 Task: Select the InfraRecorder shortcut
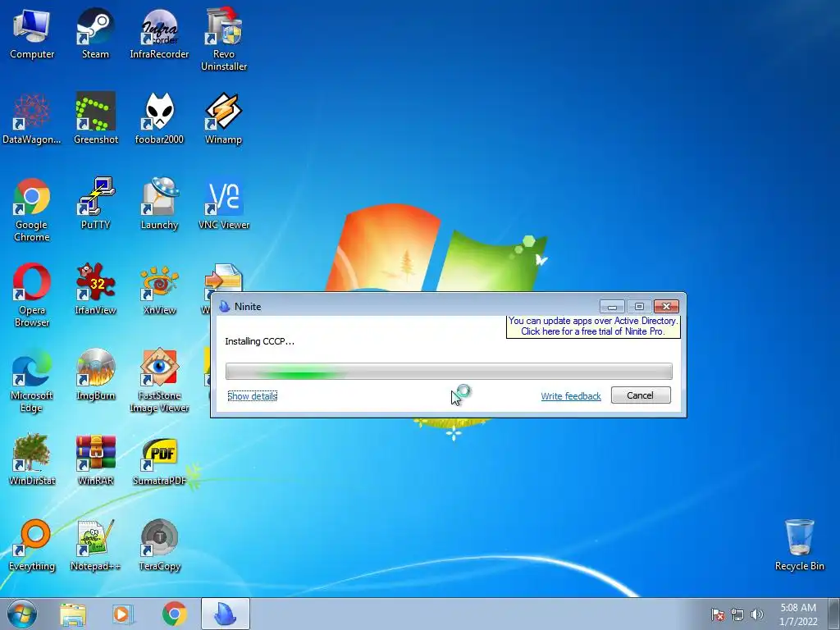[x=159, y=33]
